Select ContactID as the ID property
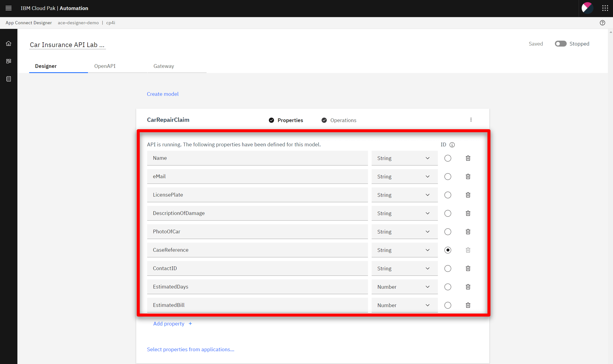613x364 pixels. [448, 268]
